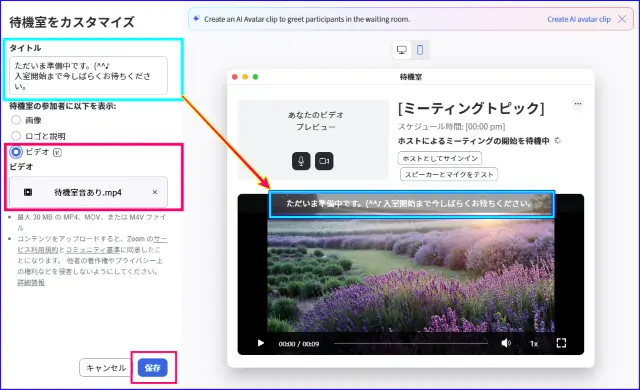Change the 1x playback speed

tap(533, 343)
